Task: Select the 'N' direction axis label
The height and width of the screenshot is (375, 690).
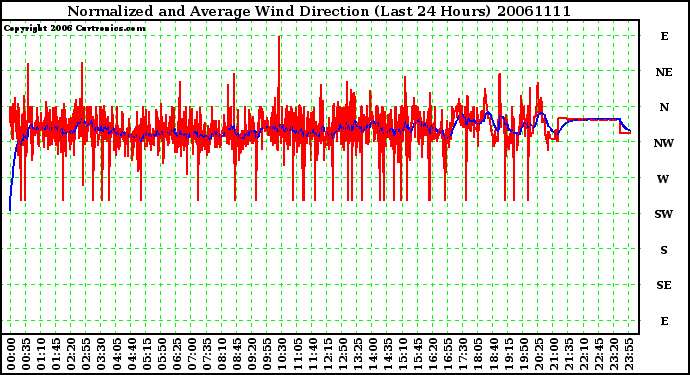Action: pos(664,107)
